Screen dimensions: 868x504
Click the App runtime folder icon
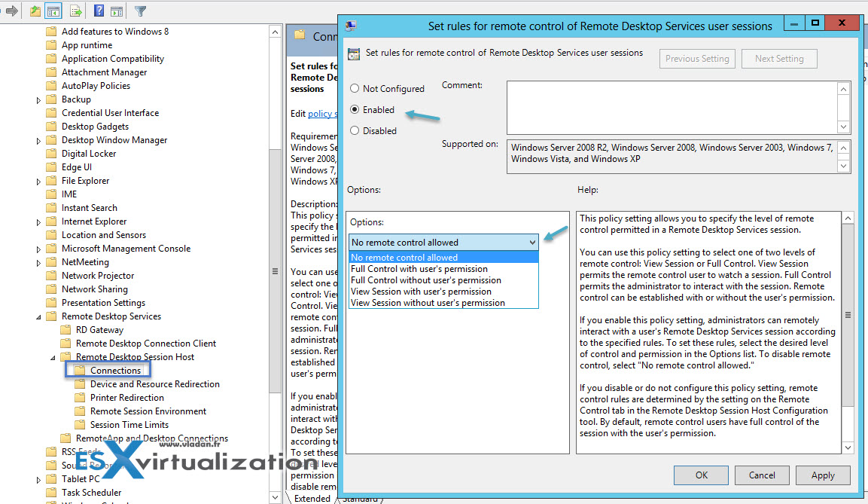click(x=51, y=45)
